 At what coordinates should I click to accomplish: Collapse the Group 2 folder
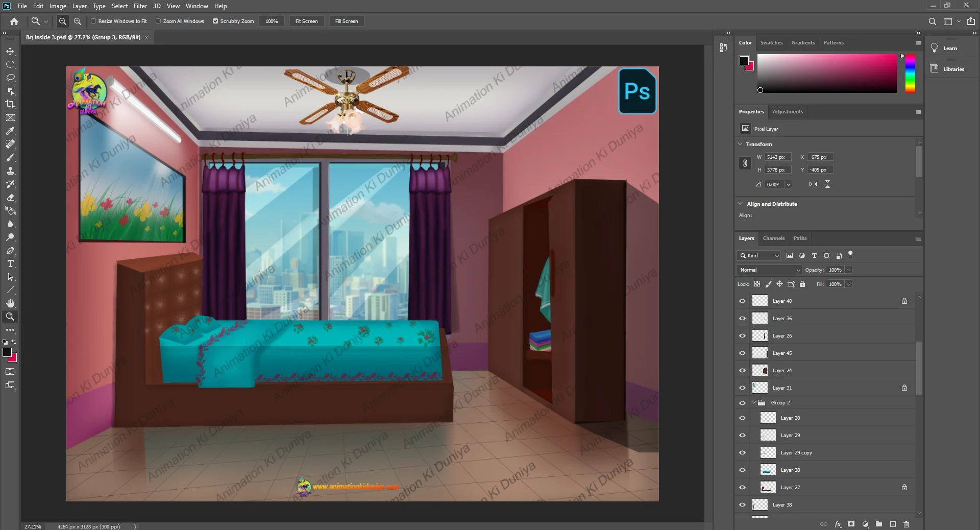pyautogui.click(x=754, y=403)
